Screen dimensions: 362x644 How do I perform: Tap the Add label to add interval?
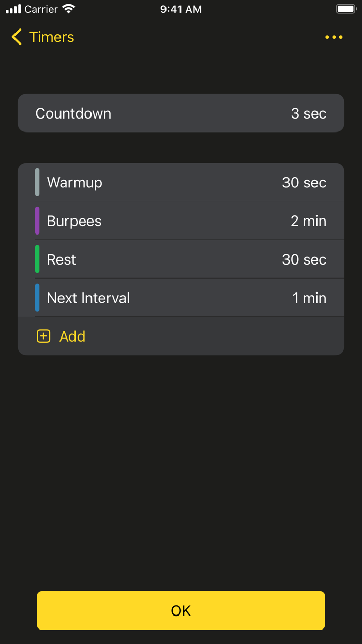(72, 336)
